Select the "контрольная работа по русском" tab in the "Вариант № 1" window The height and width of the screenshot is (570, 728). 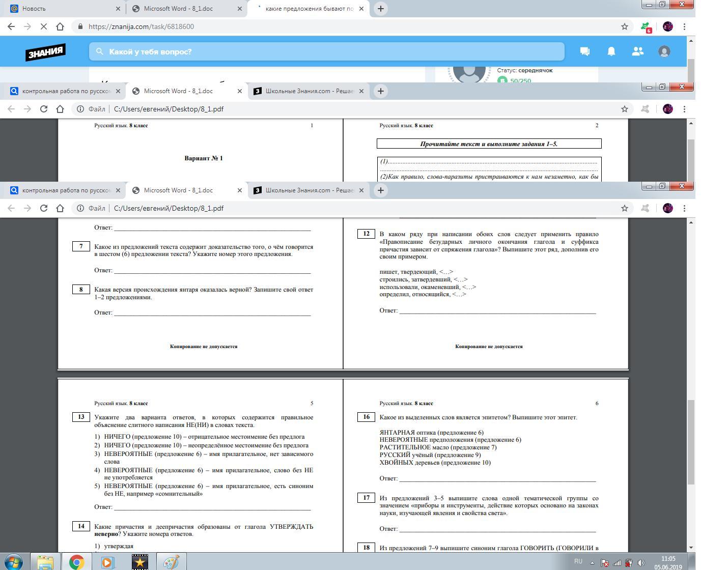pyautogui.click(x=64, y=91)
